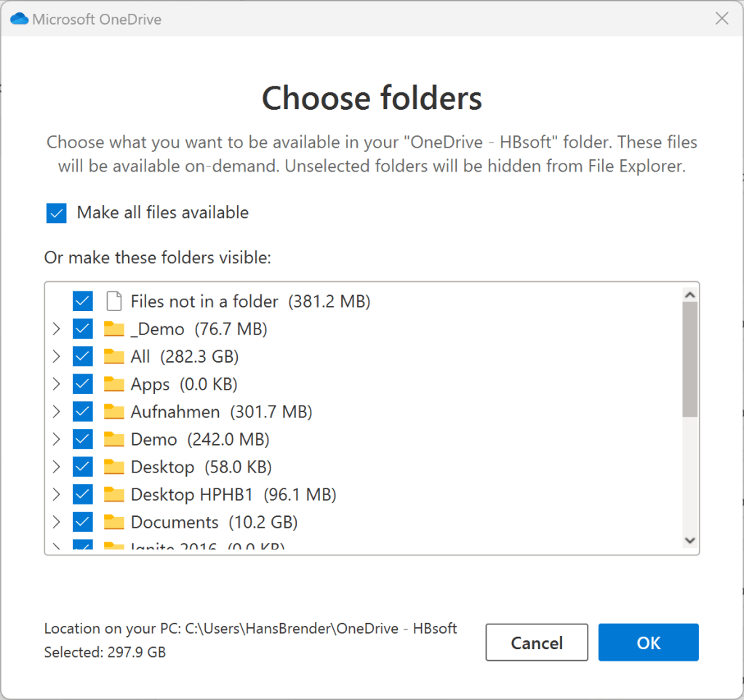Click the scroll up arrow in folder list
Image resolution: width=744 pixels, height=700 pixels.
click(690, 294)
